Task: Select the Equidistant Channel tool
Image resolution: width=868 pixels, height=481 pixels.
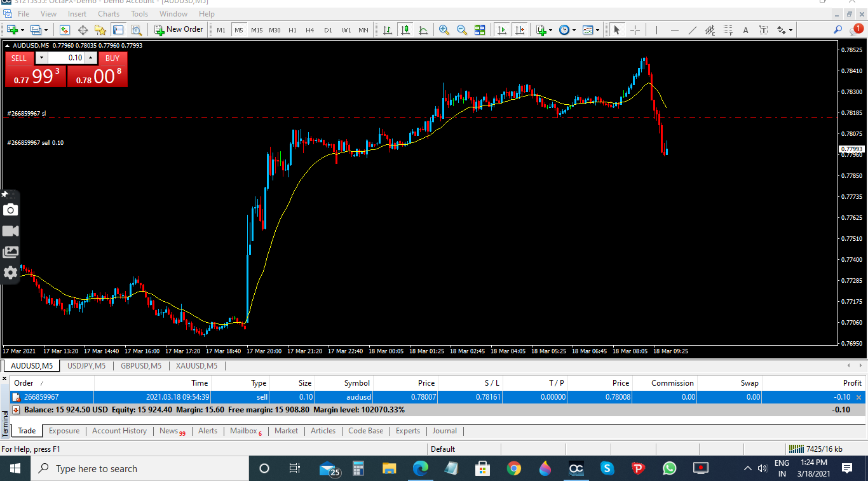Action: tap(710, 30)
